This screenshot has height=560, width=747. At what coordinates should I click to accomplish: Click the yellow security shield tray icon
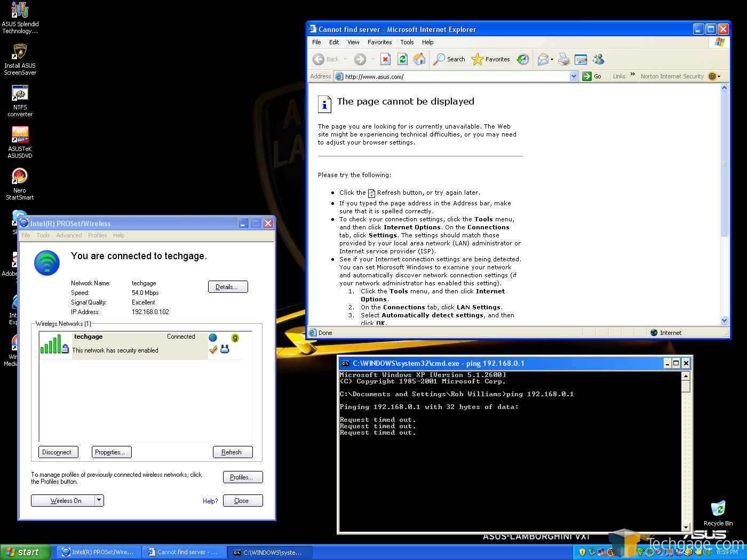coord(582,552)
